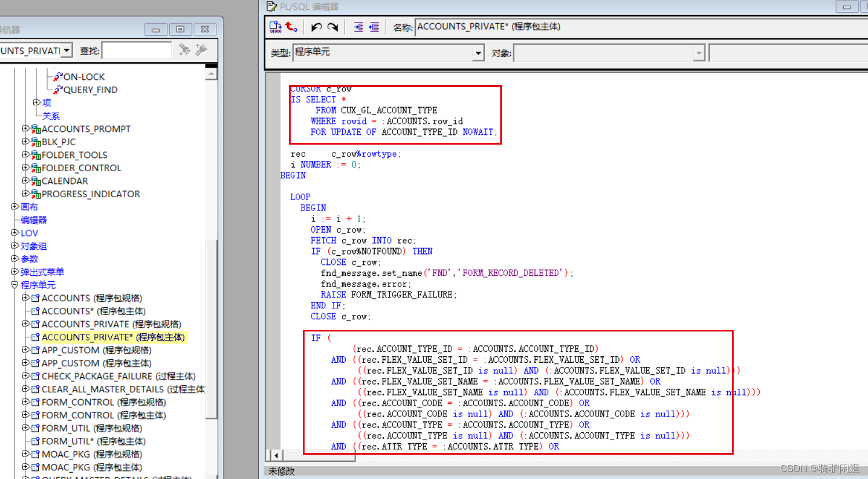Click the PROGRESS_INDICATOR block icon
Viewport: 868px width, 479px height.
[36, 194]
